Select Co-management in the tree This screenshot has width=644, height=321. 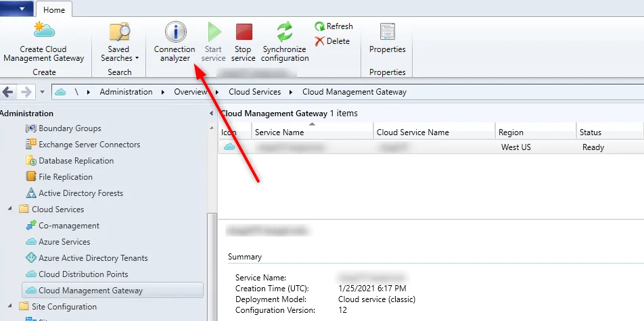click(68, 226)
